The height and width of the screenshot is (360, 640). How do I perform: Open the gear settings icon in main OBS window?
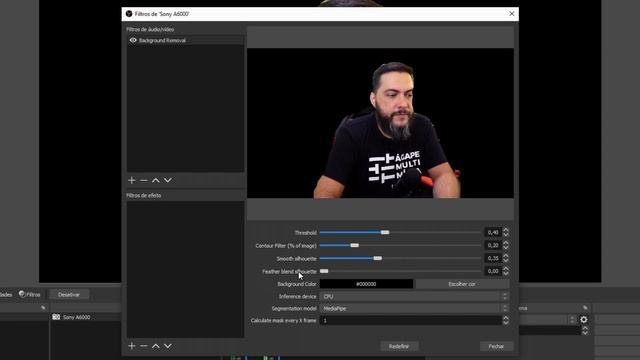pos(584,320)
